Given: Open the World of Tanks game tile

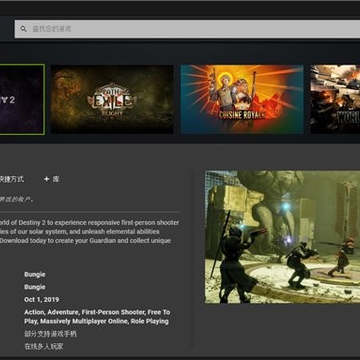Looking at the screenshot, I should click(335, 99).
